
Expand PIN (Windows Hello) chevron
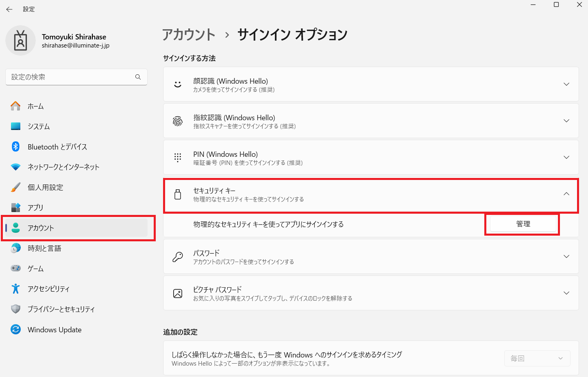click(566, 157)
